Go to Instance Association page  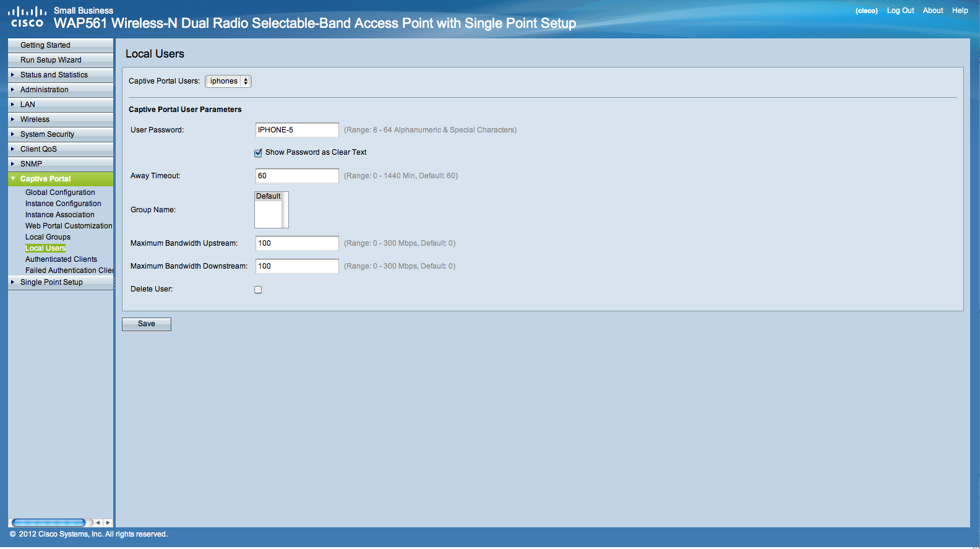coord(60,215)
